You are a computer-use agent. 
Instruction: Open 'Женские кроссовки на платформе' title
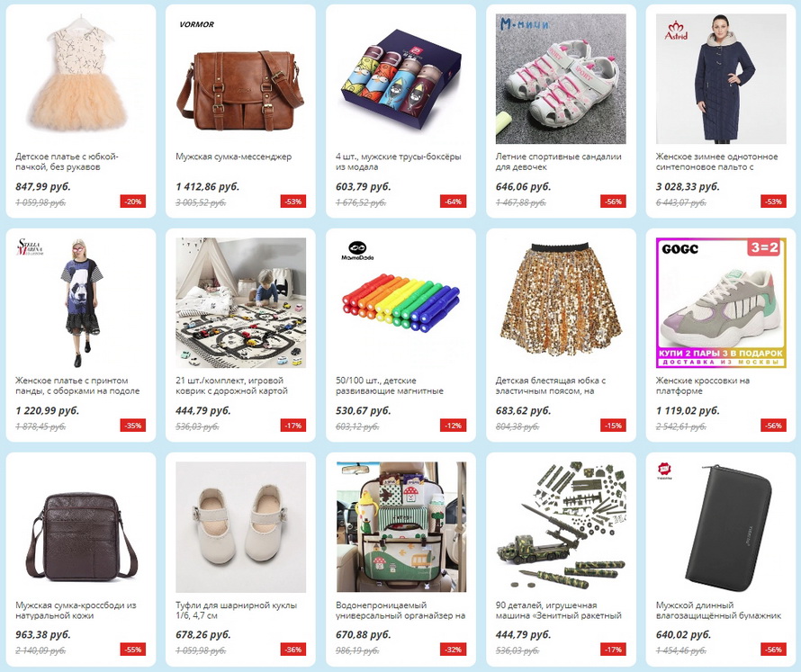[703, 386]
